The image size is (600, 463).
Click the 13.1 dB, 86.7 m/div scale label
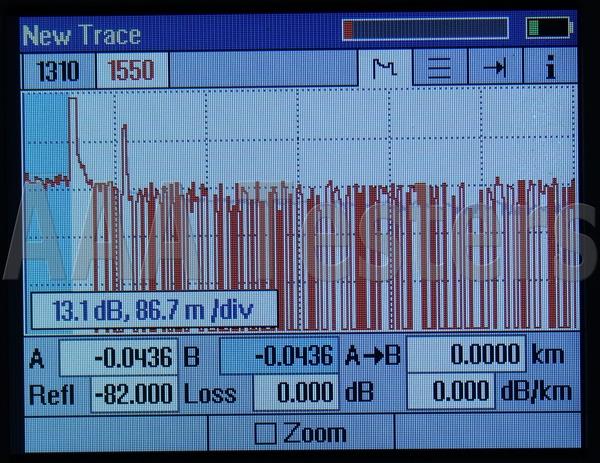(153, 310)
